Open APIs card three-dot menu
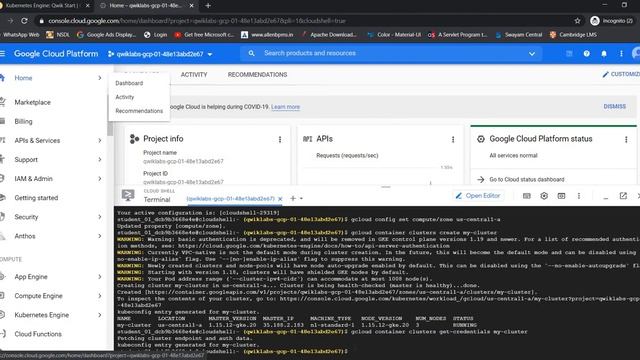 click(x=453, y=140)
